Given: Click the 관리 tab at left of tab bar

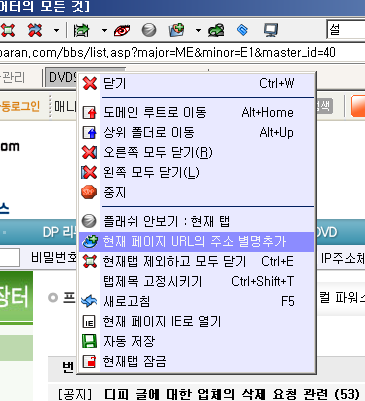Looking at the screenshot, I should tap(13, 77).
